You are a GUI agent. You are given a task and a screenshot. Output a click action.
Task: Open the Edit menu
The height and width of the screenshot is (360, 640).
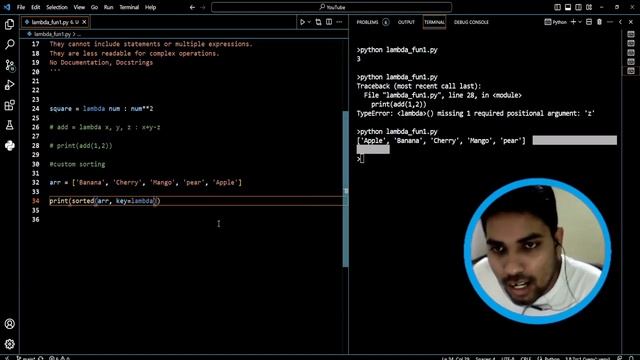(x=36, y=7)
